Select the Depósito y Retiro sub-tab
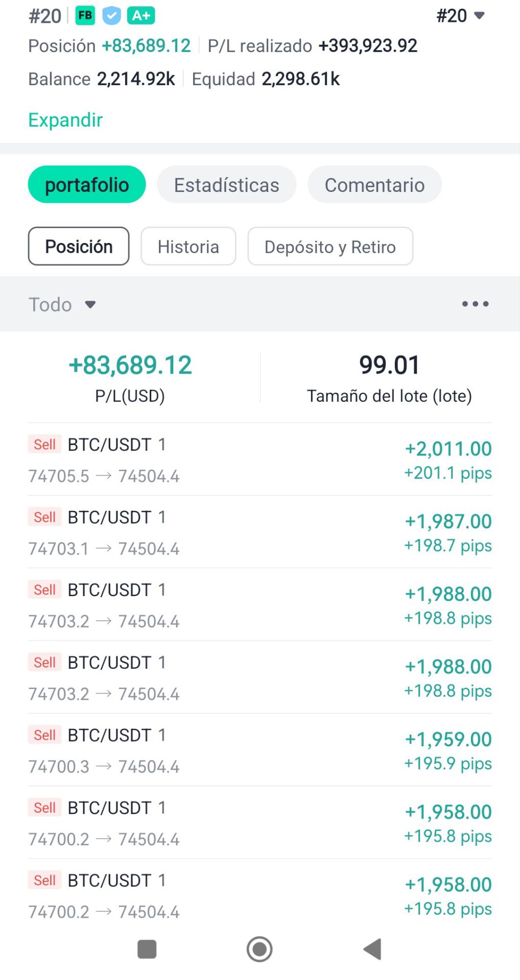The width and height of the screenshot is (520, 980). coord(330,247)
